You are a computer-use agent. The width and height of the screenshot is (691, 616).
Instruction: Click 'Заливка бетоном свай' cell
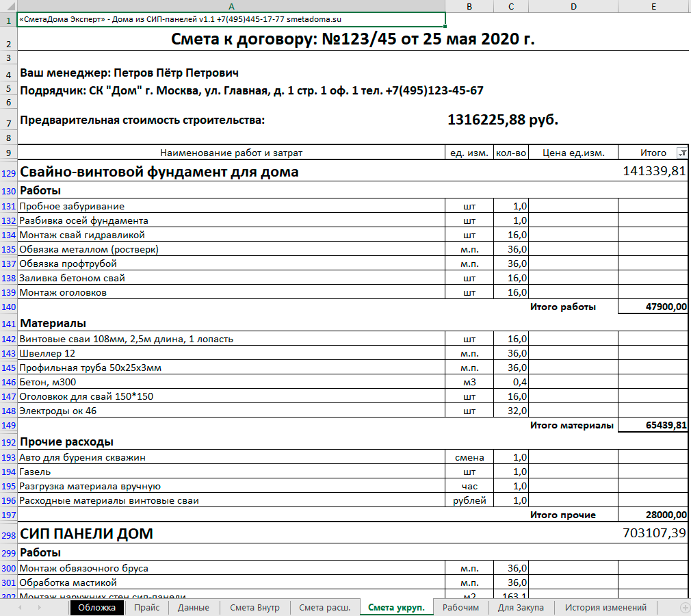(231, 279)
